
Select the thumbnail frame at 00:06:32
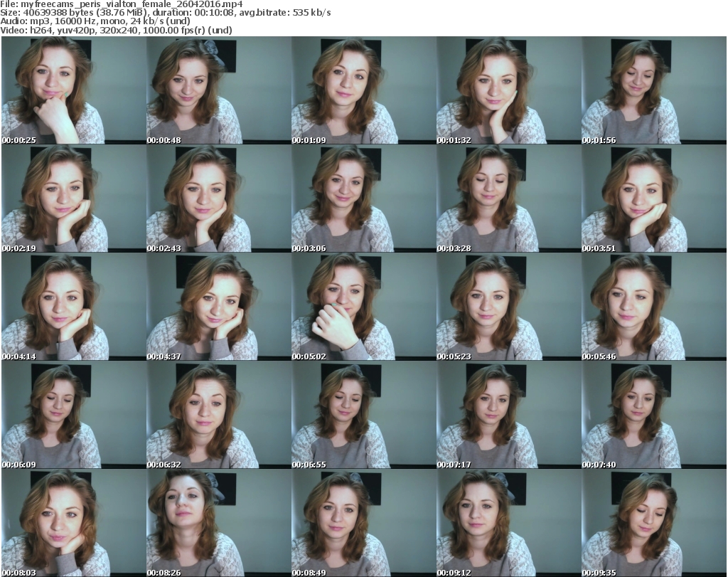tap(219, 415)
